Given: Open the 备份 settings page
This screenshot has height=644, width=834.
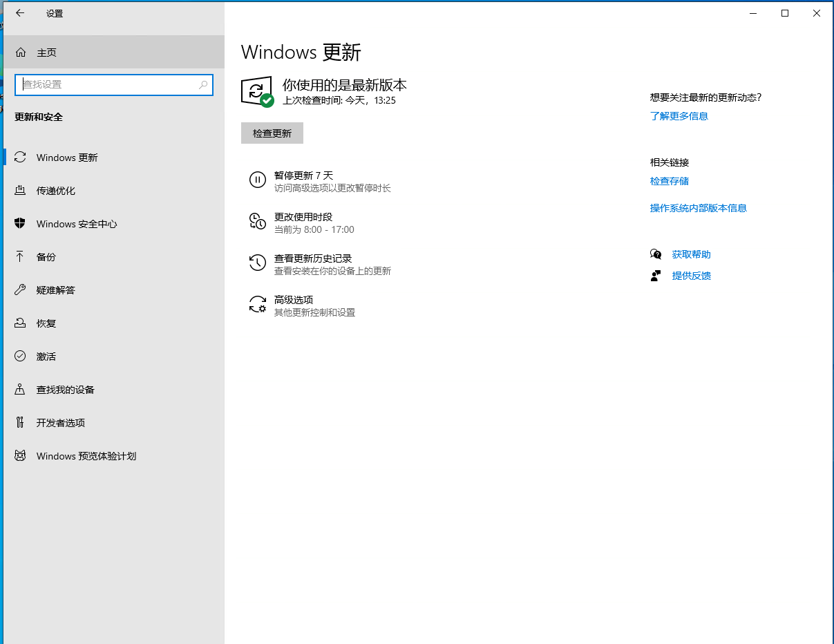Looking at the screenshot, I should [114, 257].
